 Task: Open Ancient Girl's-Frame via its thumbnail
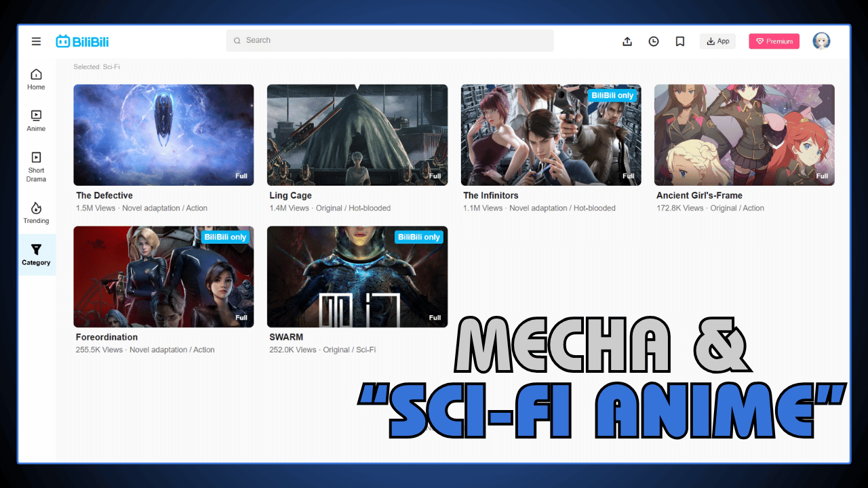(x=744, y=135)
